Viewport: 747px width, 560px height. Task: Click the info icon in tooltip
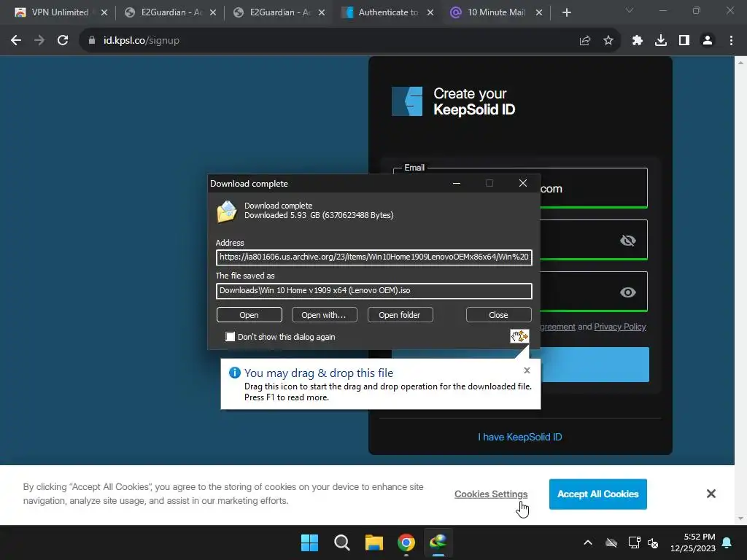coord(234,373)
